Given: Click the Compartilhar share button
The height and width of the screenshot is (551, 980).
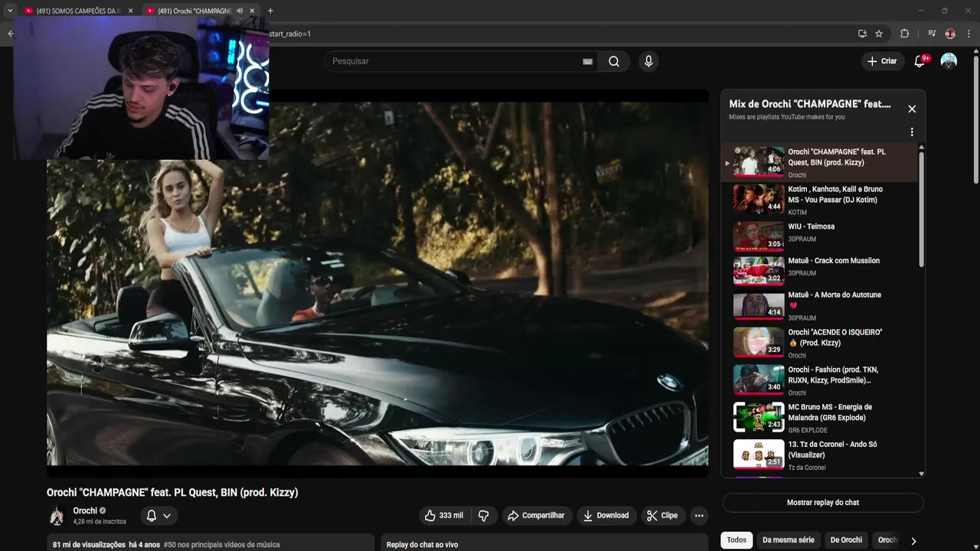Looking at the screenshot, I should [536, 516].
